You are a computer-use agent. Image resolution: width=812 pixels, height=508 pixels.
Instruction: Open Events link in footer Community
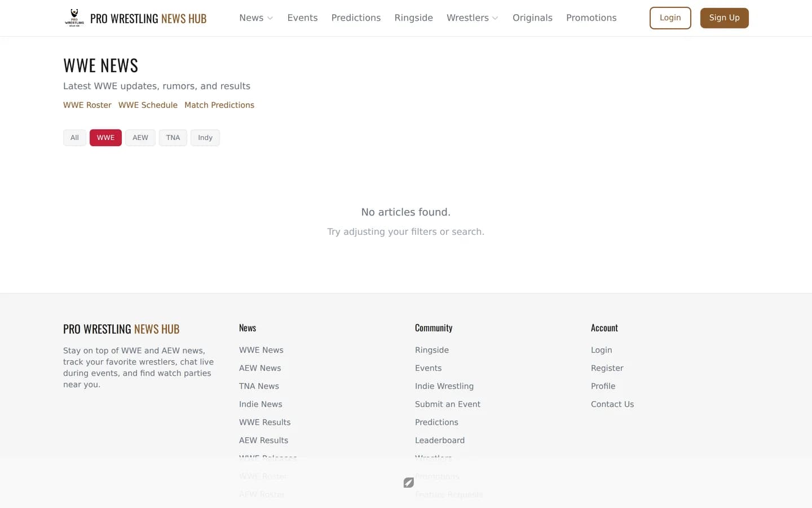point(429,368)
